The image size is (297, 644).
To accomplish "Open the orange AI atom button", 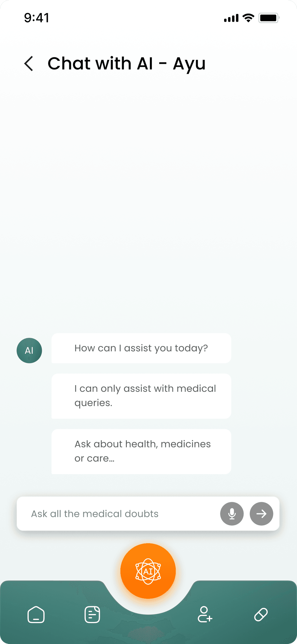I will [148, 571].
